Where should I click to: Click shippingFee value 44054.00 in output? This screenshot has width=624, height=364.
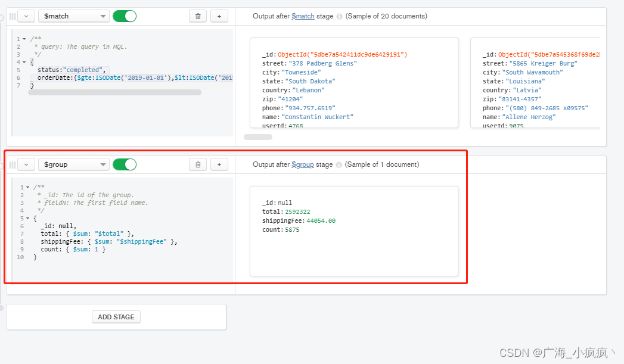321,221
